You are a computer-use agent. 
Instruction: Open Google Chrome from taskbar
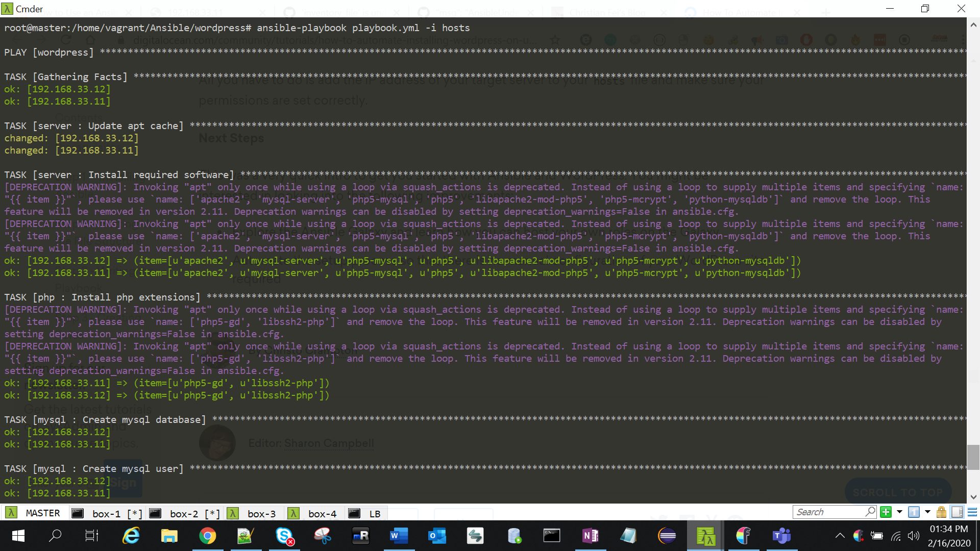pos(207,536)
